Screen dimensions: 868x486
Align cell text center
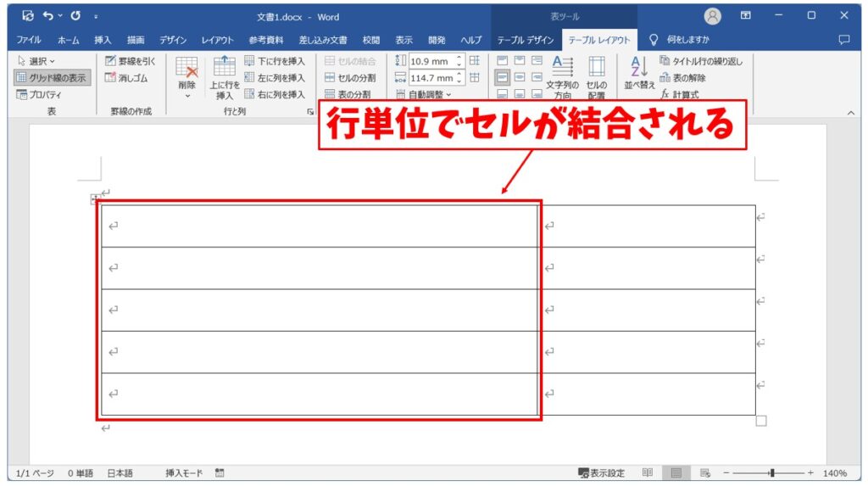point(520,77)
